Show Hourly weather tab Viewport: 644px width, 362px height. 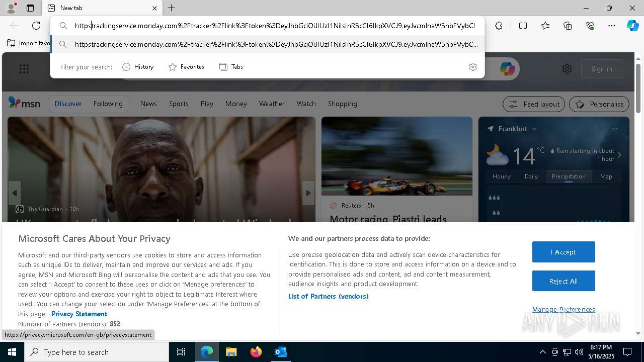pos(502,176)
